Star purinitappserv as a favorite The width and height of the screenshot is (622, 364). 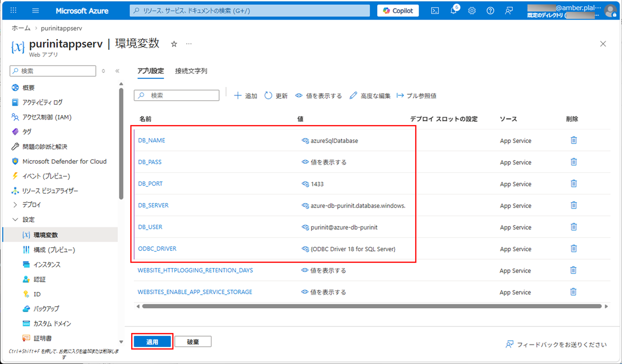click(x=173, y=44)
